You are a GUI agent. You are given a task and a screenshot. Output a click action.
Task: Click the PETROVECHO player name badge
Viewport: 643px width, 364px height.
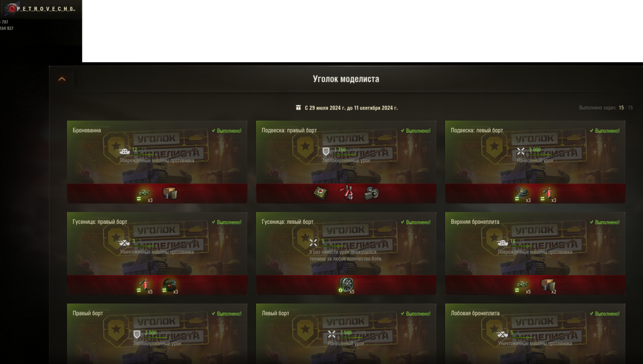click(x=41, y=10)
